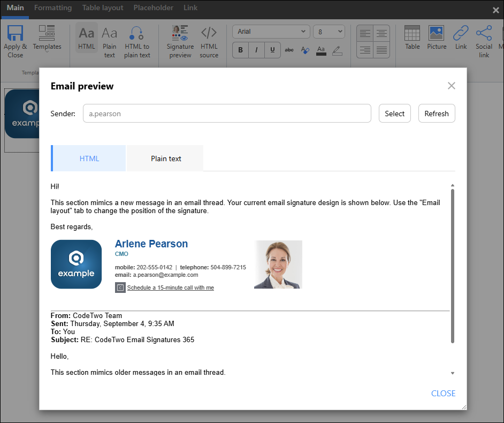Select the HTML preview tab
This screenshot has height=423, width=504.
88,158
